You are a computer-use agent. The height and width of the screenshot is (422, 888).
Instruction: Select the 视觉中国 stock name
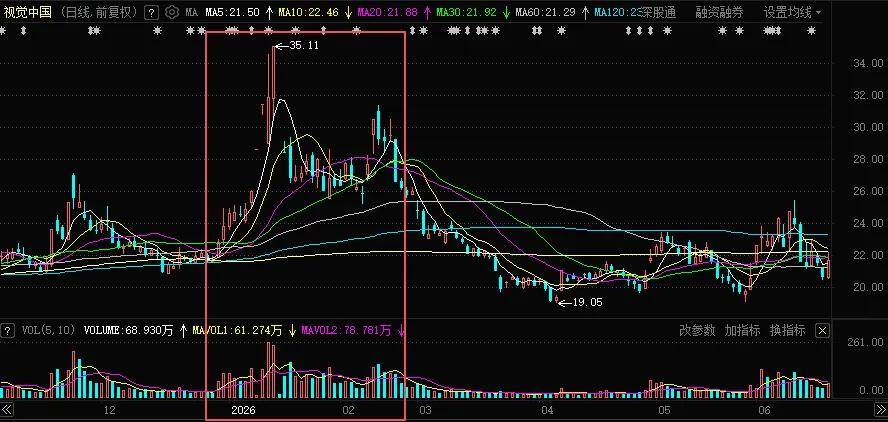point(28,12)
